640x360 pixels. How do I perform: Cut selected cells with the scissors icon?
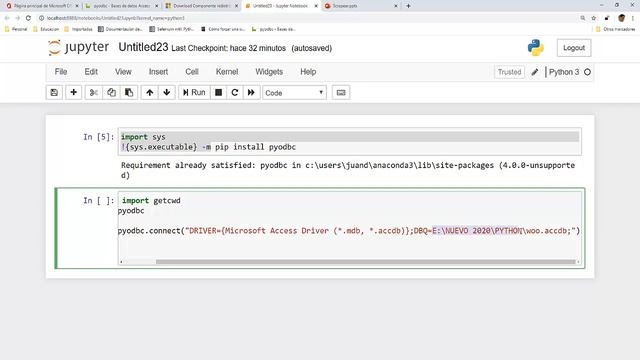[x=93, y=93]
